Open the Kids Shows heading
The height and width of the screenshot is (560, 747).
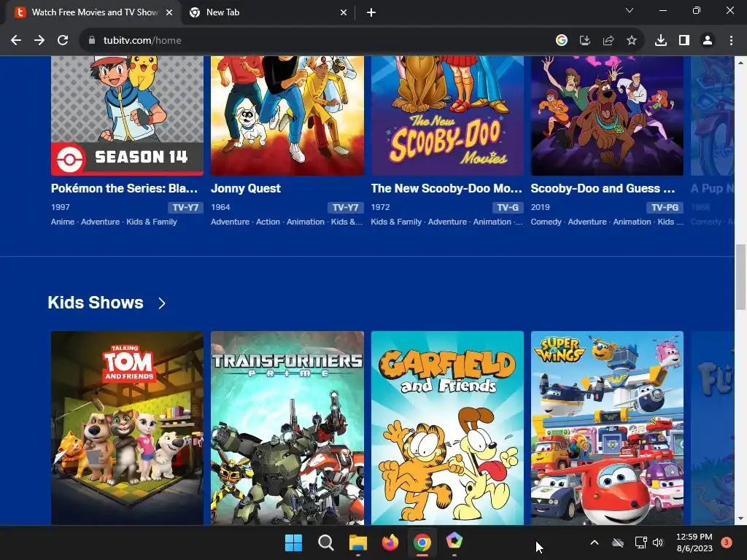(96, 303)
